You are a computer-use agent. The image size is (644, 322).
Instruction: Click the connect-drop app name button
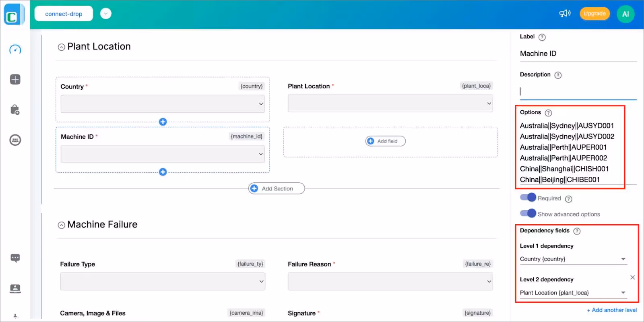pyautogui.click(x=64, y=14)
